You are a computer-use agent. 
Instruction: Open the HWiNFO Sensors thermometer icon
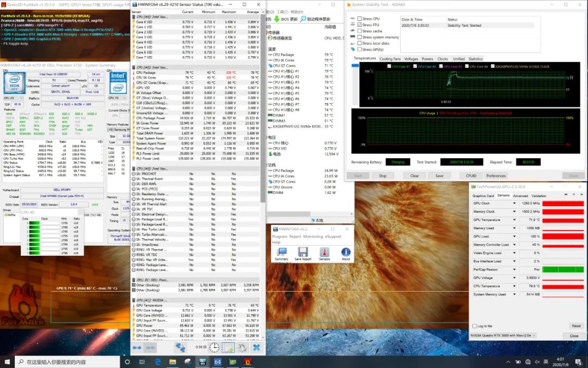point(324,253)
